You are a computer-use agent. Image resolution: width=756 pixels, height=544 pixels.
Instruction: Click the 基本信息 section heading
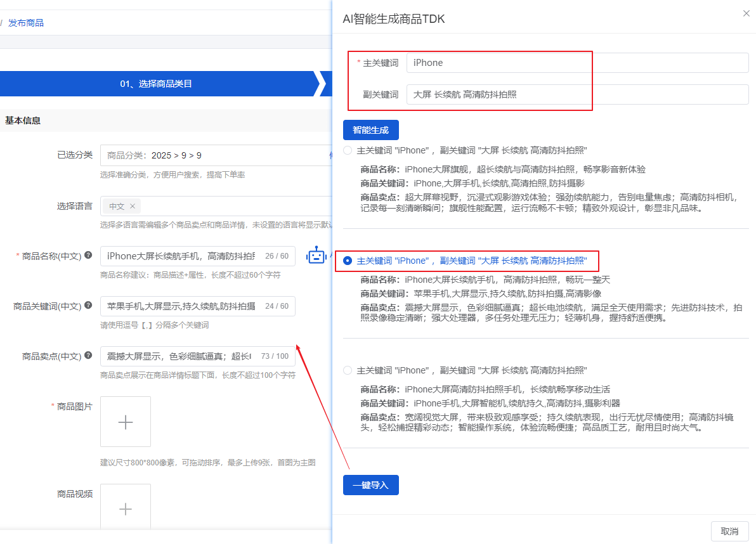pyautogui.click(x=23, y=120)
